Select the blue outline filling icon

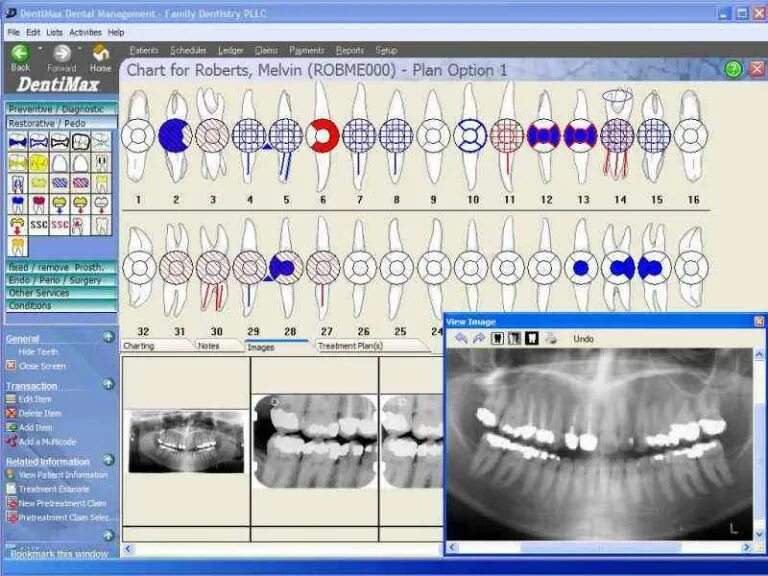click(39, 142)
